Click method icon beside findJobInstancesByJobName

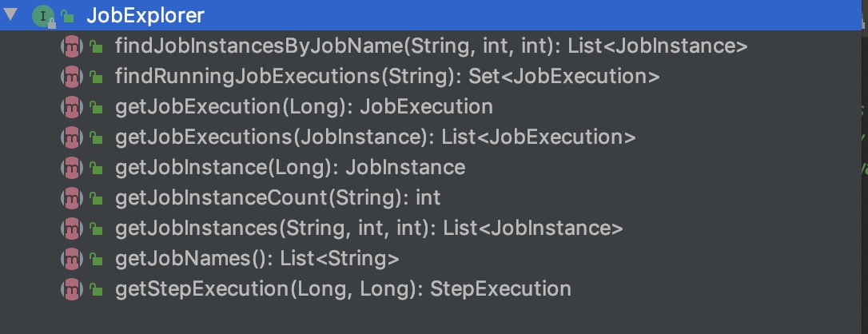coord(72,46)
